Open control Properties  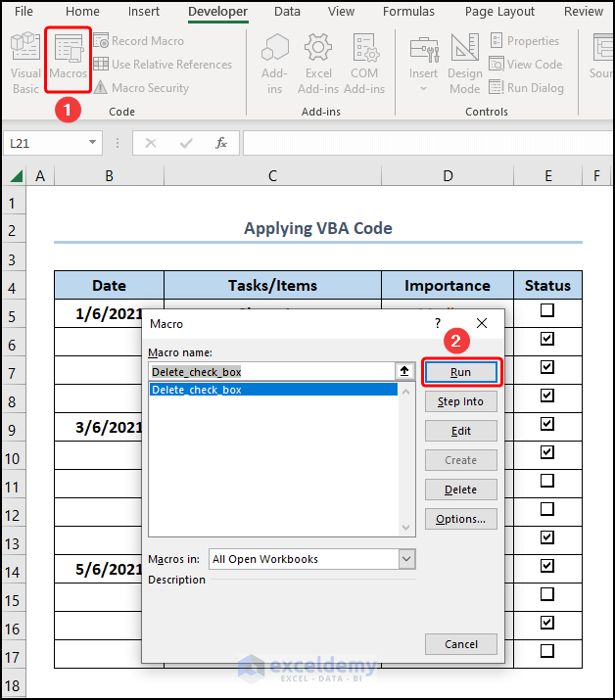(x=525, y=41)
